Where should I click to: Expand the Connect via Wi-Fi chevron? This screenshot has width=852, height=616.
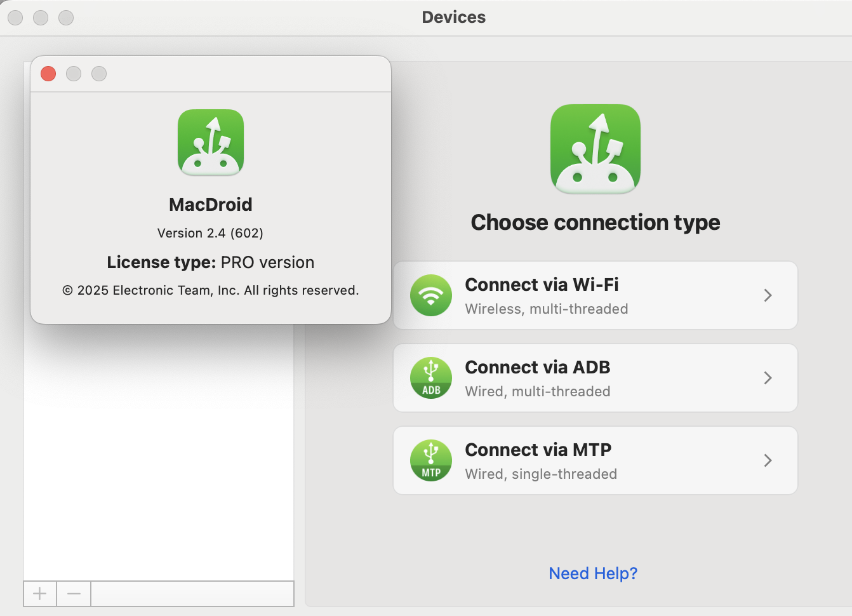tap(768, 295)
